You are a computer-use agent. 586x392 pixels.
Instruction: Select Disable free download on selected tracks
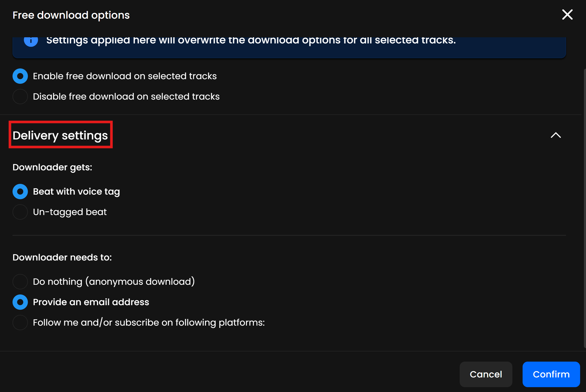point(20,97)
